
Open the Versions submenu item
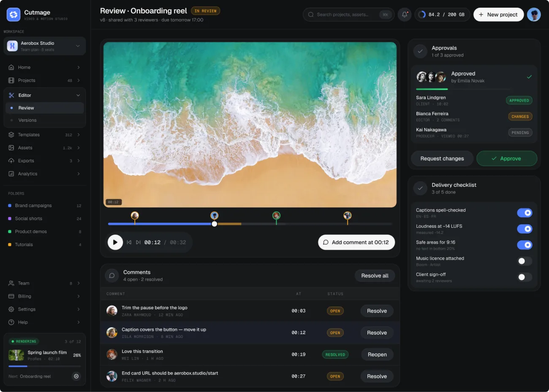(x=45, y=120)
